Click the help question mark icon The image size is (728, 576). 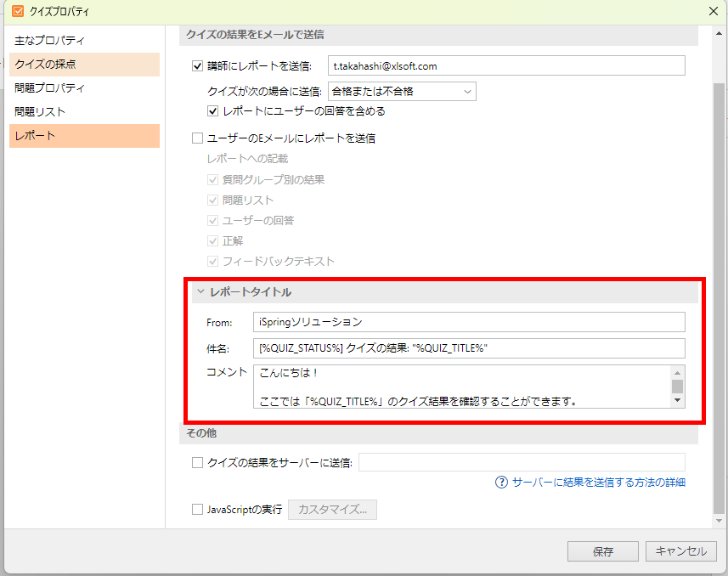pyautogui.click(x=502, y=483)
